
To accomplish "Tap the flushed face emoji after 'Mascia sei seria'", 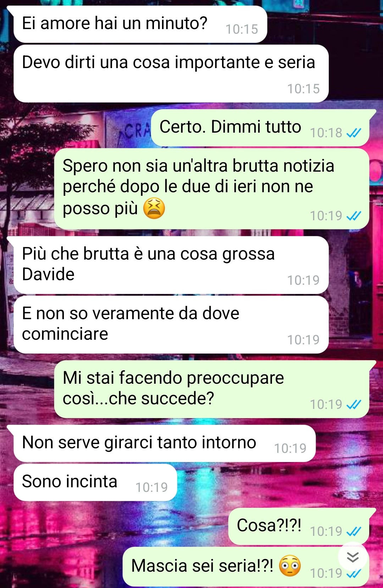I will [290, 566].
